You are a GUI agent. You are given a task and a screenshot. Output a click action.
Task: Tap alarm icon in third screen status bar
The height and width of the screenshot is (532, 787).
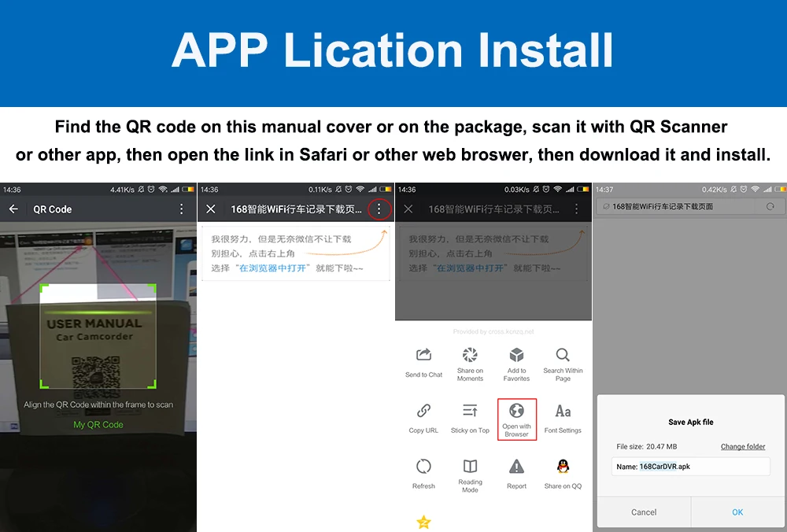click(x=546, y=189)
